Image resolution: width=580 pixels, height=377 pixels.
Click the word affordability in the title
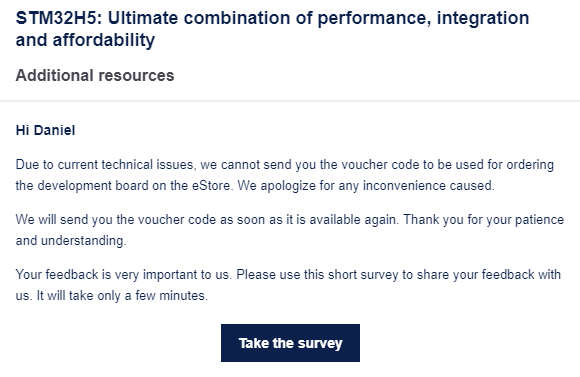point(104,40)
